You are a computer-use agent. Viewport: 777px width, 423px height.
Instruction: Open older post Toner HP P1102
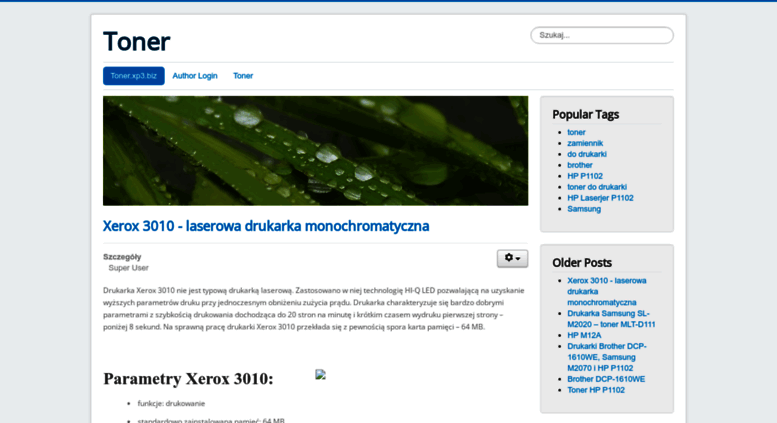pyautogui.click(x=596, y=390)
